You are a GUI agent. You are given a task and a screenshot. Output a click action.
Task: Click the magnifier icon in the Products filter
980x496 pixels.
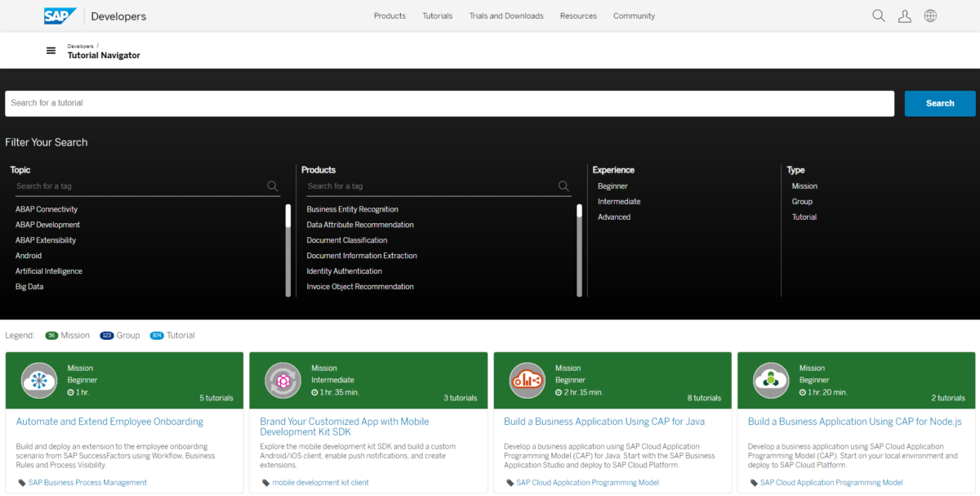tap(563, 185)
